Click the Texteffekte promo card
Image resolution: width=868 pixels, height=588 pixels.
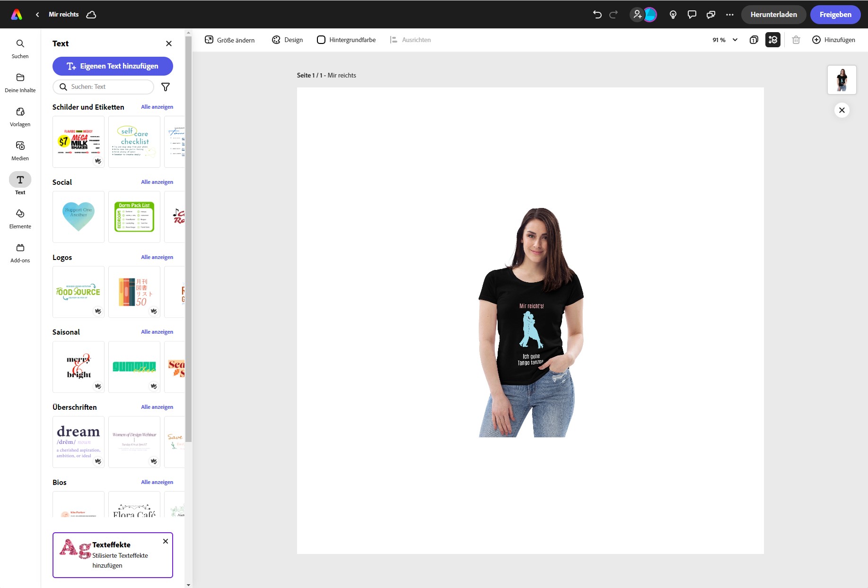click(113, 555)
